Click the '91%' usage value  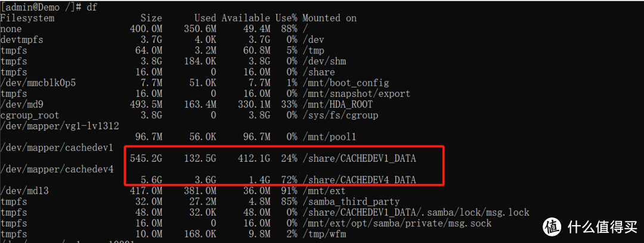(289, 191)
